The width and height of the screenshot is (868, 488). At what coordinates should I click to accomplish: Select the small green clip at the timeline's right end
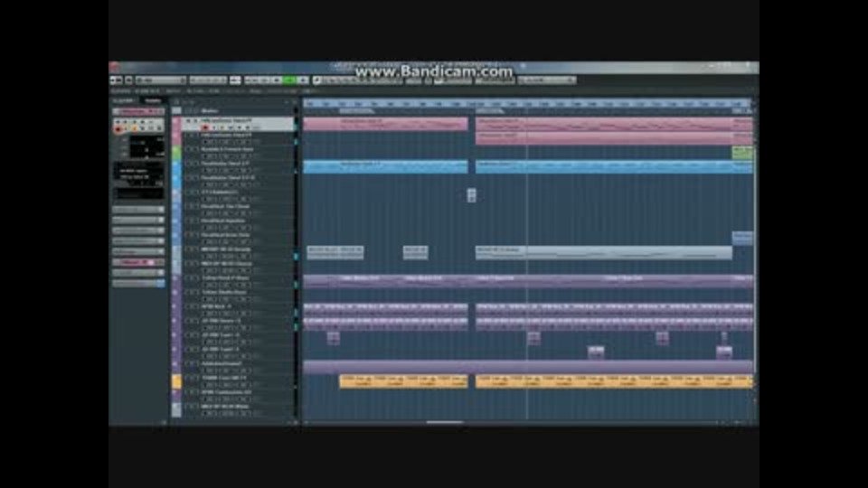click(x=742, y=152)
